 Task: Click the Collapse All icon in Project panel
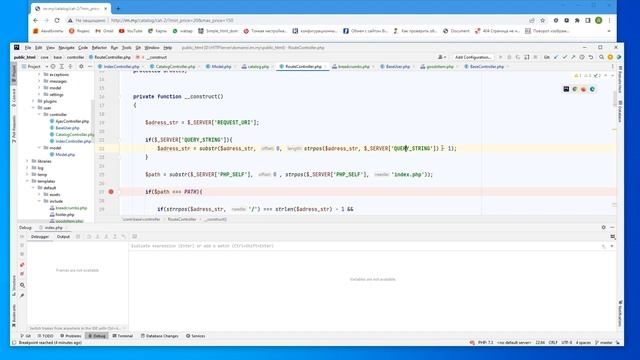pos(70,67)
